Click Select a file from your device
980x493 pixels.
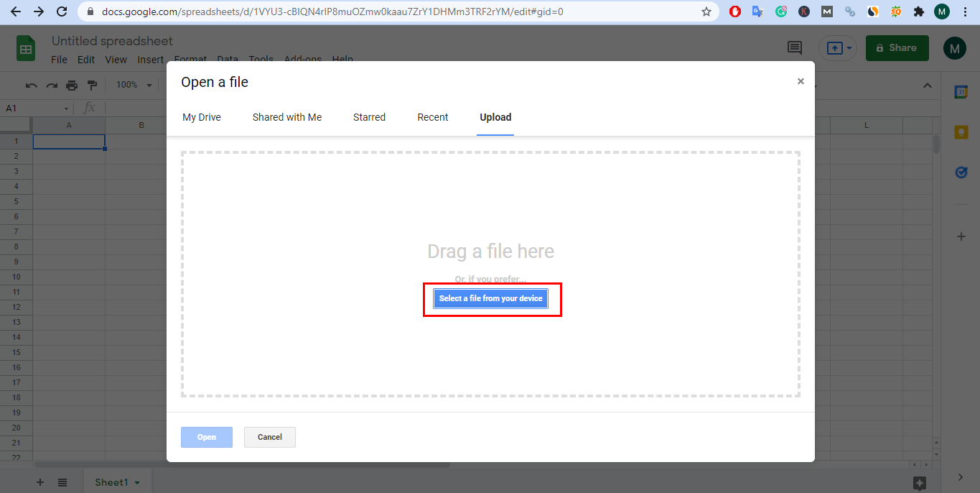click(x=490, y=298)
